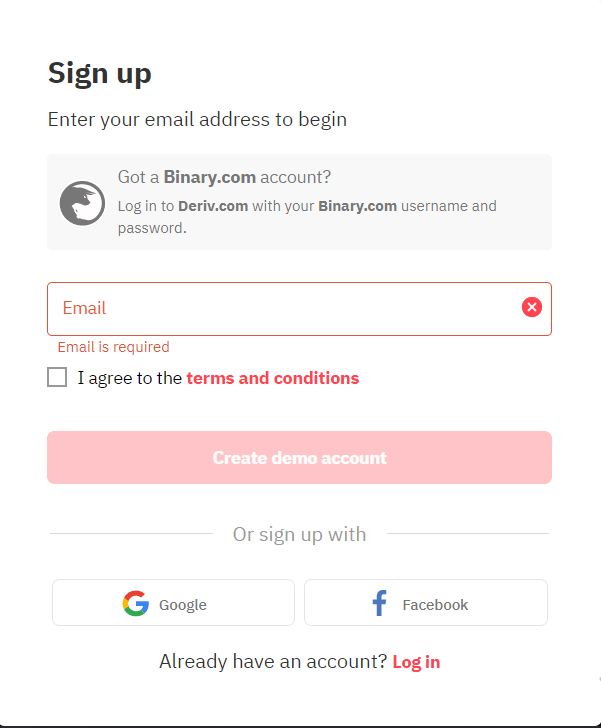Tick the terms and conditions checkbox

coord(58,378)
